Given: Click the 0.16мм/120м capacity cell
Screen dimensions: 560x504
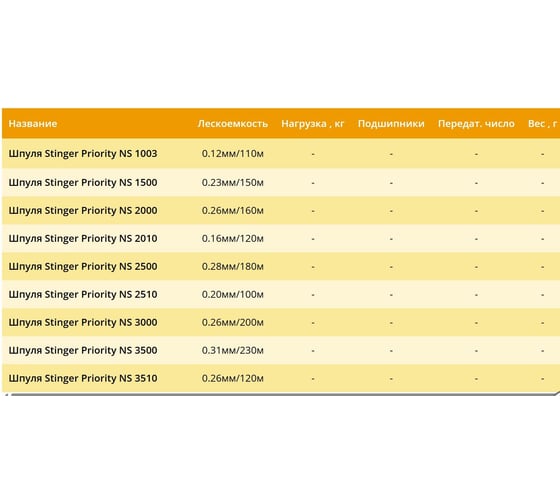Looking at the screenshot, I should (232, 238).
